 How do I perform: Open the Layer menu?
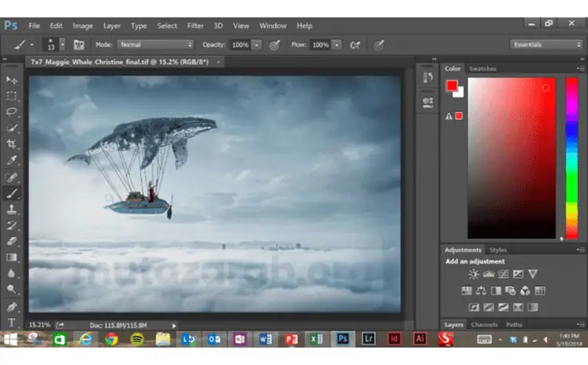point(112,26)
